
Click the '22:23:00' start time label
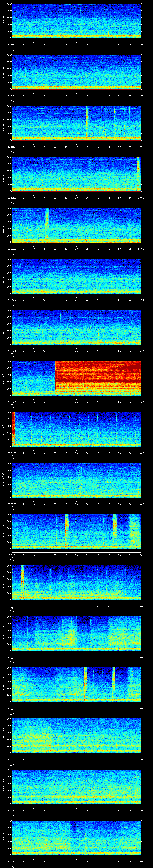pyautogui.click(x=12, y=402)
